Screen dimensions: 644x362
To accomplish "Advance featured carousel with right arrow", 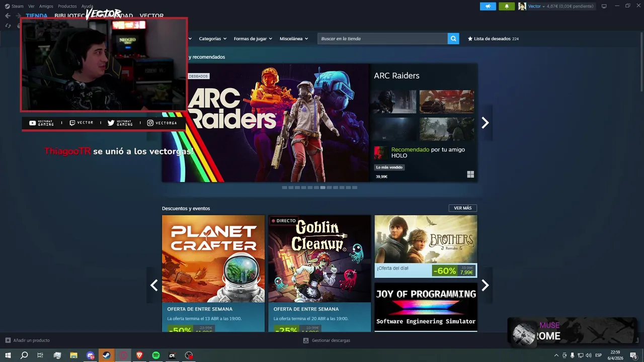I will (485, 123).
